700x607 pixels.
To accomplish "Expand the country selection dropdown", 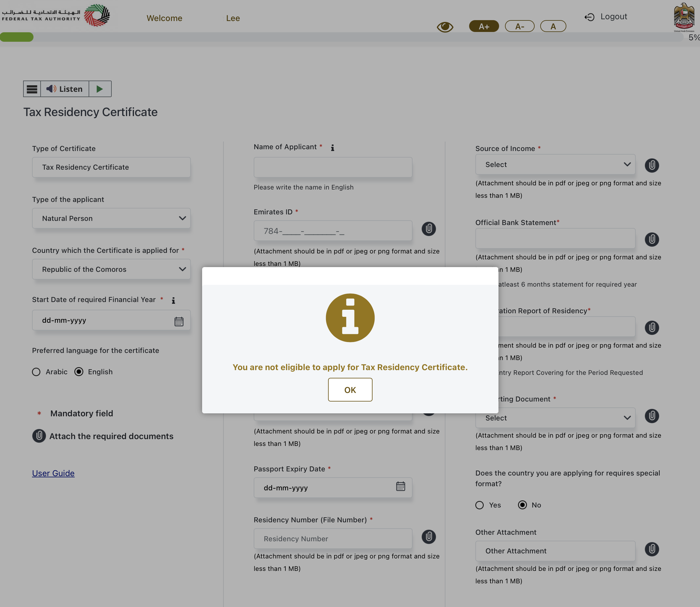I will click(111, 269).
